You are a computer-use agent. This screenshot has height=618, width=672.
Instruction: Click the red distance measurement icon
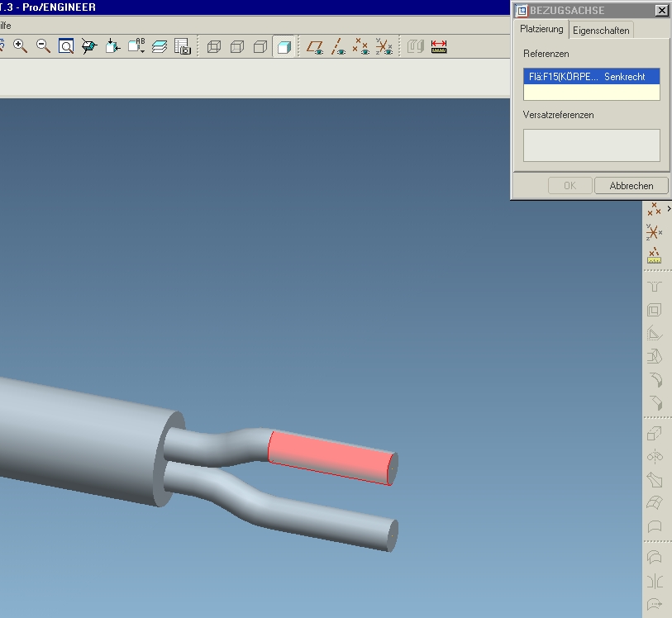click(x=439, y=46)
